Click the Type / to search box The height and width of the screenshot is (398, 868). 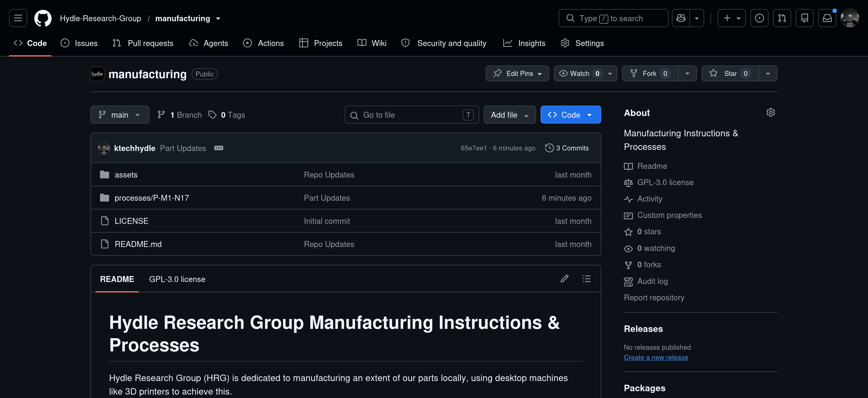click(x=613, y=18)
